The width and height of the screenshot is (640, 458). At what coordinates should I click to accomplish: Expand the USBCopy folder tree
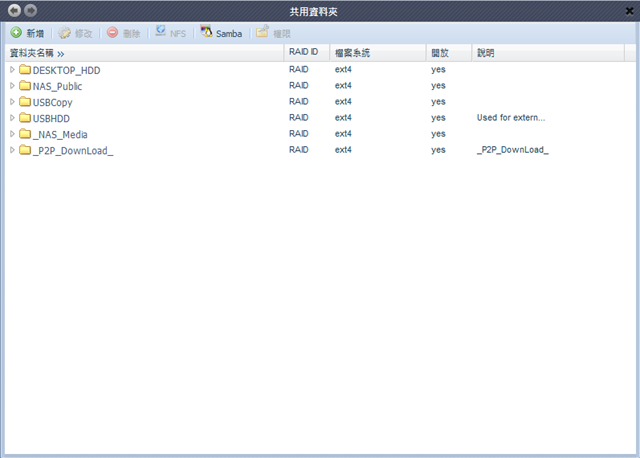12,102
